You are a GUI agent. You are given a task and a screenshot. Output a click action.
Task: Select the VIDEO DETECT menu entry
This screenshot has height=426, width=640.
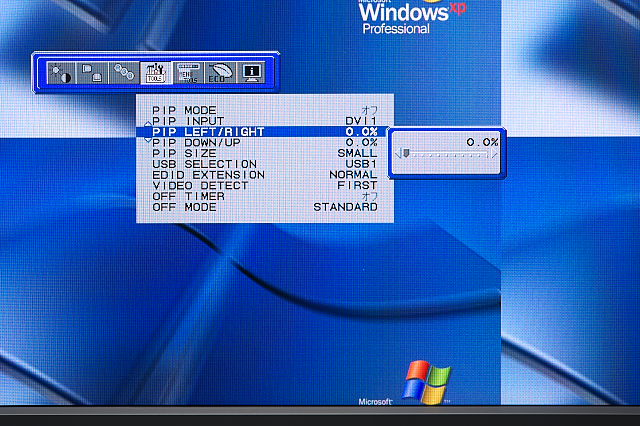click(x=202, y=185)
